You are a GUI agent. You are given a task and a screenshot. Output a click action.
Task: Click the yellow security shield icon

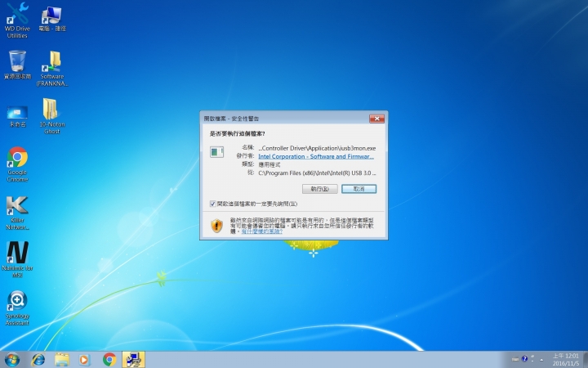coord(216,226)
